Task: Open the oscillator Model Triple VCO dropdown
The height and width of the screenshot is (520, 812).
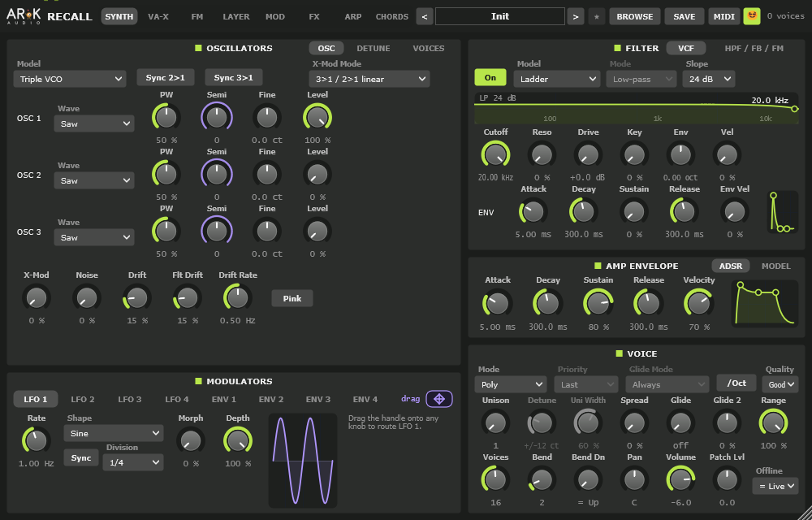Action: point(70,80)
